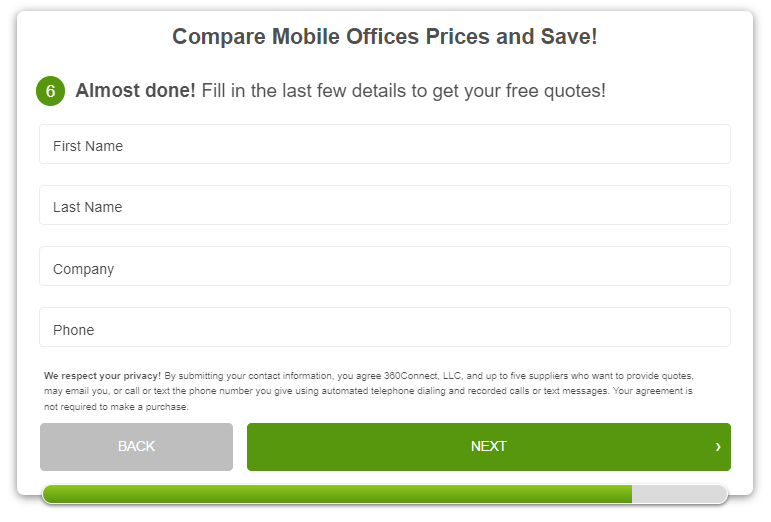
Task: Click the Phone placeholder label text
Action: [73, 330]
